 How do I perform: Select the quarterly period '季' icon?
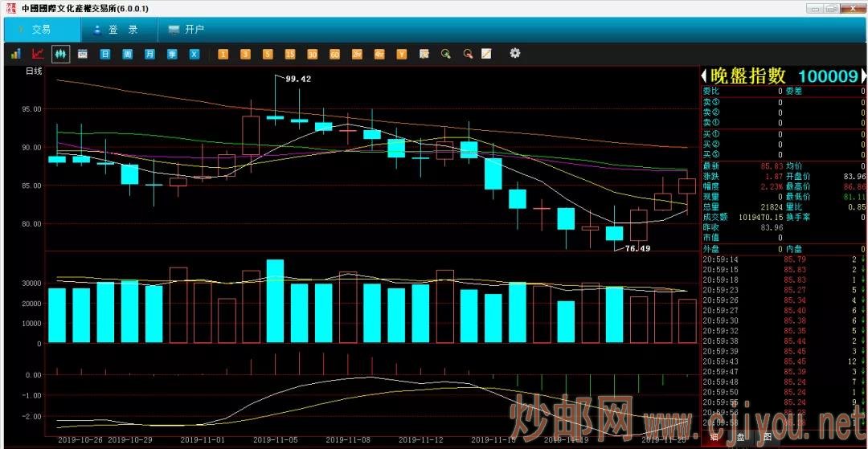click(x=172, y=54)
